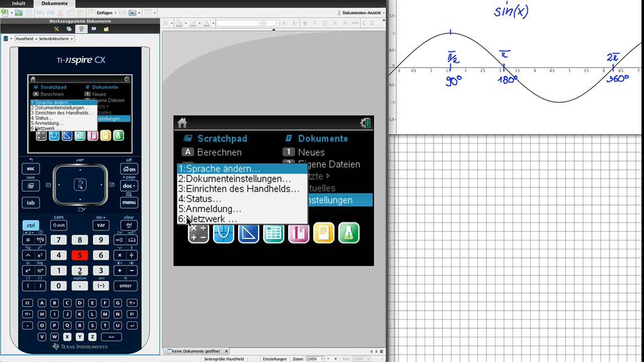Click the menu key on the handheld
Image resolution: width=644 pixels, height=362 pixels.
tap(130, 202)
